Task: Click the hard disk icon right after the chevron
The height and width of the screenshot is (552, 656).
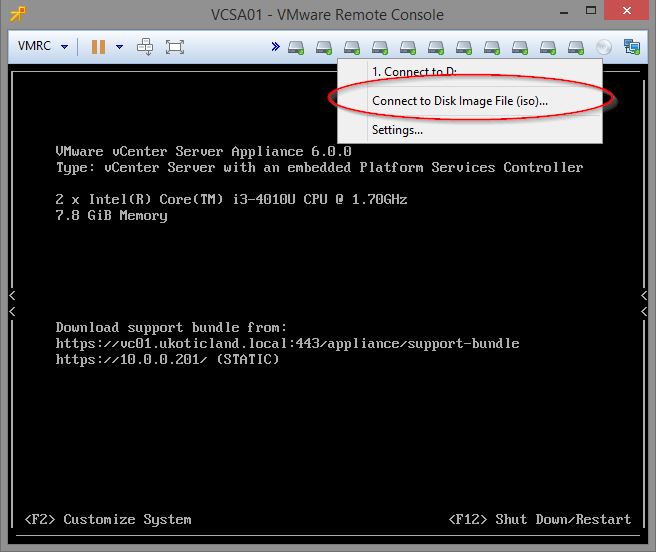Action: (296, 47)
